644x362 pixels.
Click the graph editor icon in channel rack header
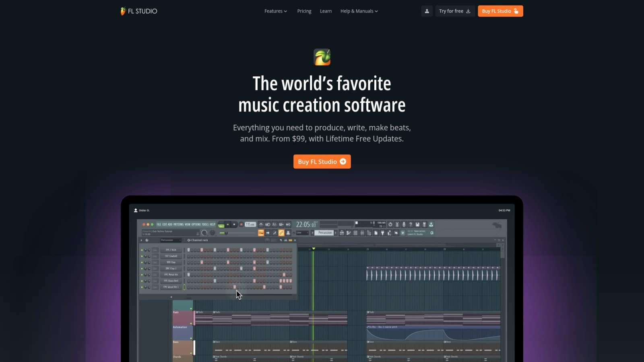285,240
